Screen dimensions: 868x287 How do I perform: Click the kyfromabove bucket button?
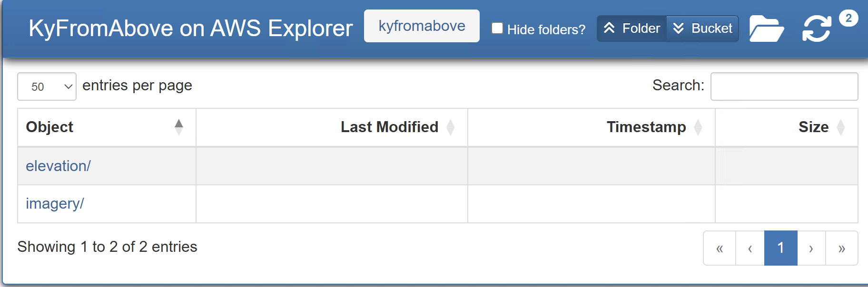tap(422, 26)
